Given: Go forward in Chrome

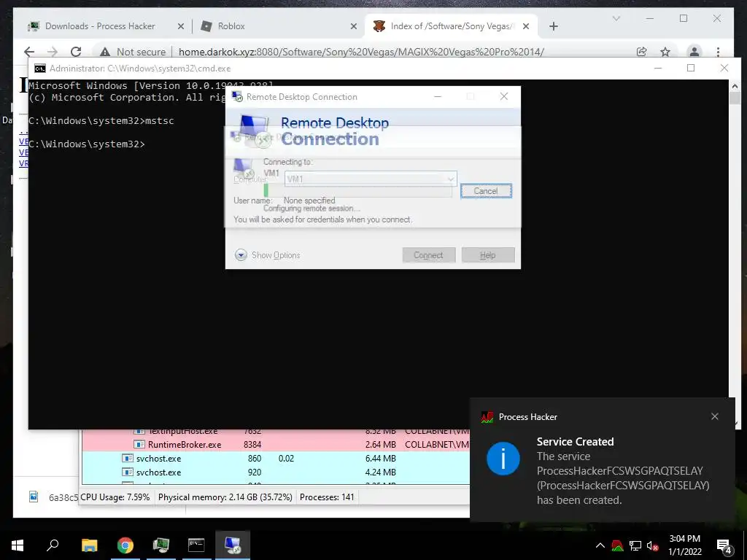Looking at the screenshot, I should point(53,52).
